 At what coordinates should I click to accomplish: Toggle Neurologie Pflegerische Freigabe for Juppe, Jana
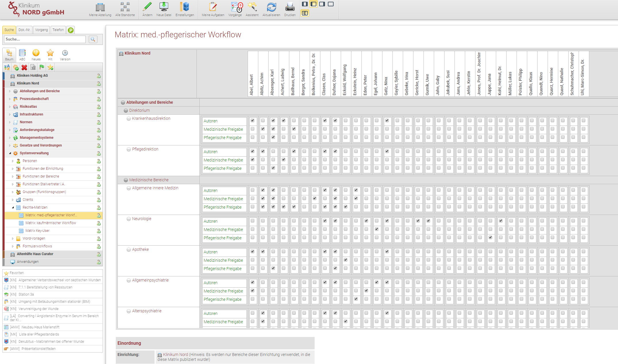pos(490,238)
